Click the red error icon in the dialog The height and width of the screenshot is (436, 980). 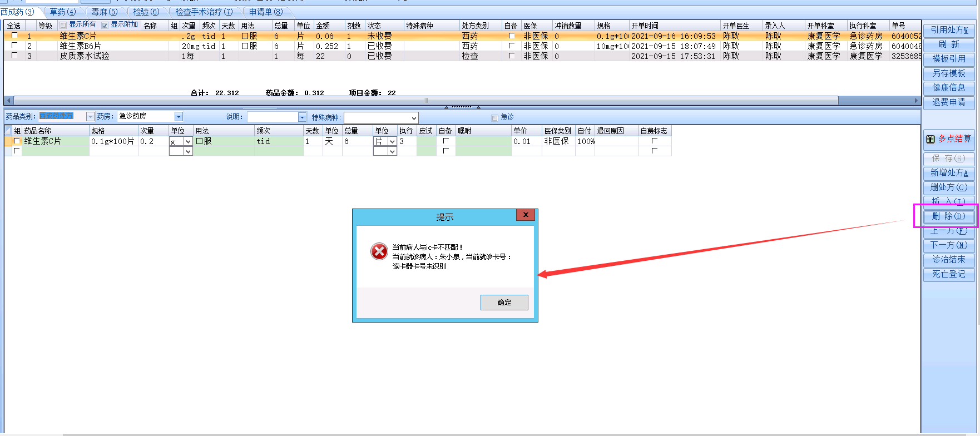coord(379,251)
